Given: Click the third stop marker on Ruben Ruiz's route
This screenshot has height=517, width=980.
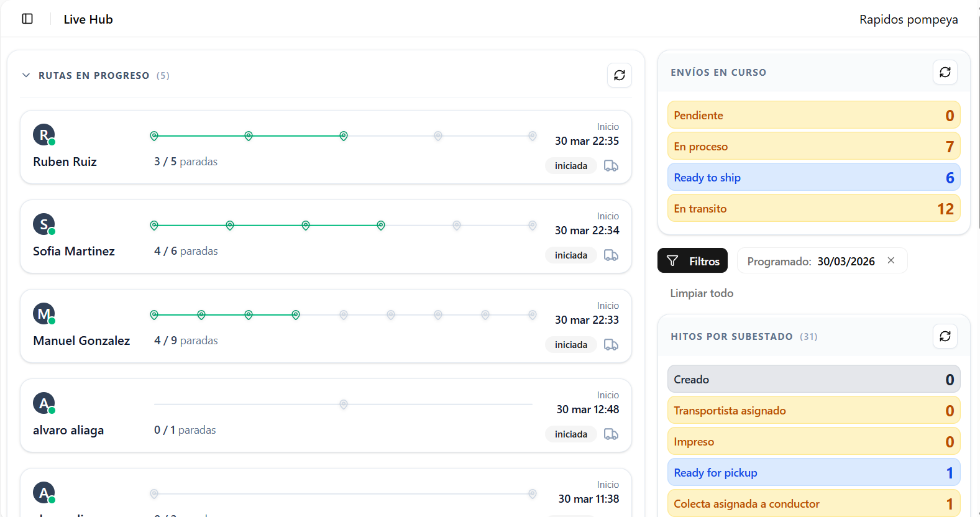Looking at the screenshot, I should [343, 136].
